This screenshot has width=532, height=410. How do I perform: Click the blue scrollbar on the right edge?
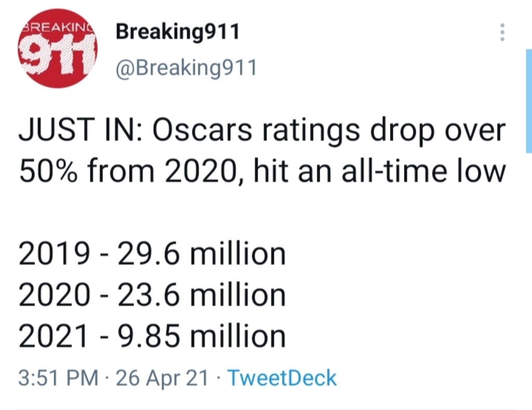click(529, 101)
